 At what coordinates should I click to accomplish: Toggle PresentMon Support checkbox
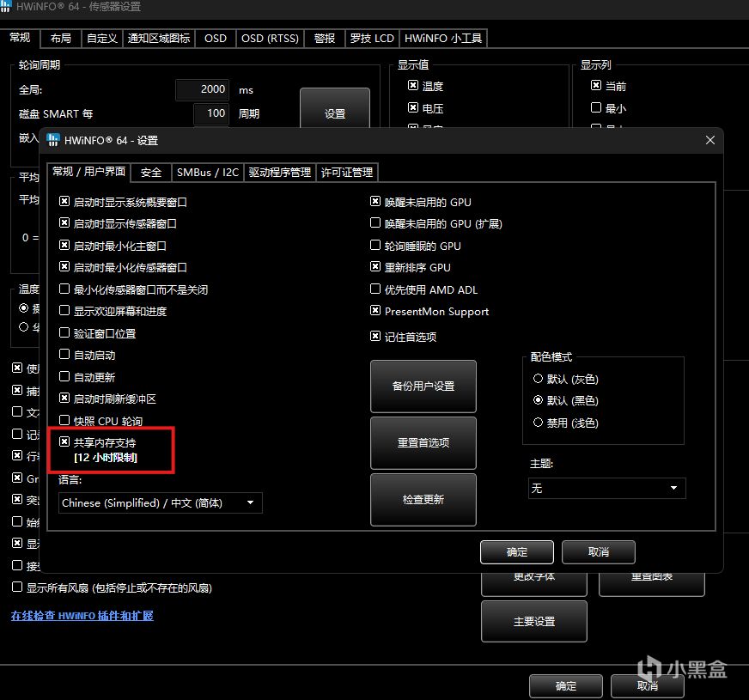coord(375,311)
